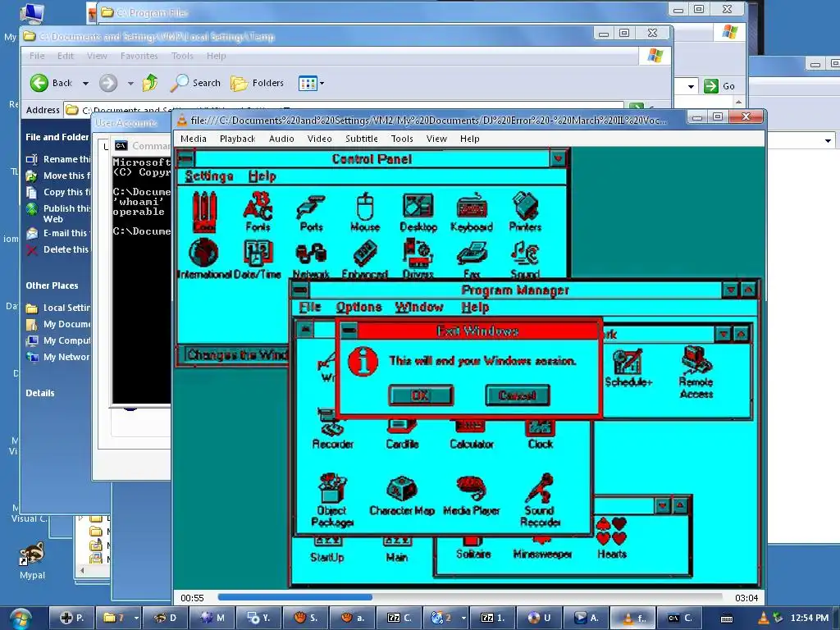840x630 pixels.
Task: Open My Documents under Other Places
Action: pos(58,324)
